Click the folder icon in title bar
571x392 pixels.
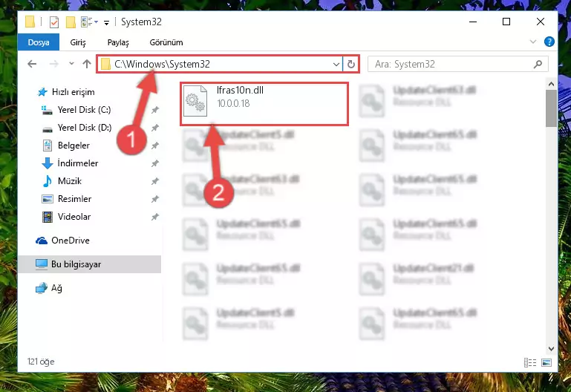30,22
